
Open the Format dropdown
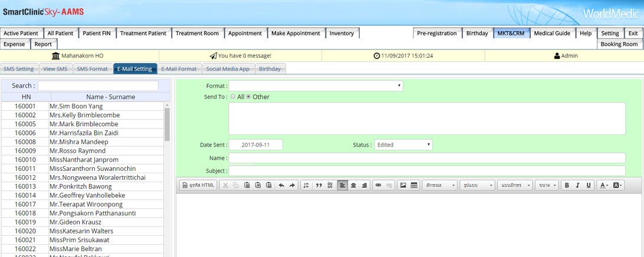point(316,86)
